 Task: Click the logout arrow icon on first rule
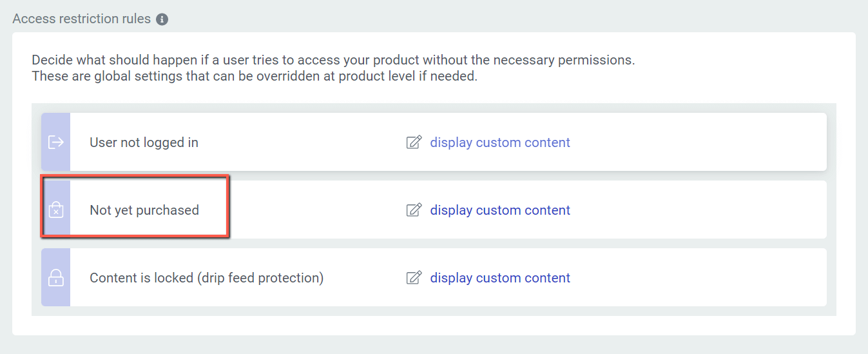[56, 143]
